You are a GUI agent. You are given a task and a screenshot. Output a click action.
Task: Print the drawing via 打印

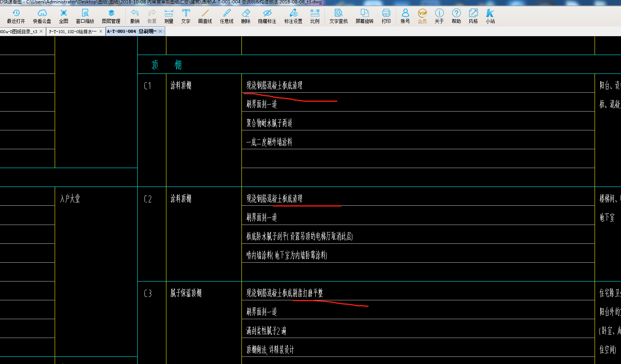click(x=386, y=17)
